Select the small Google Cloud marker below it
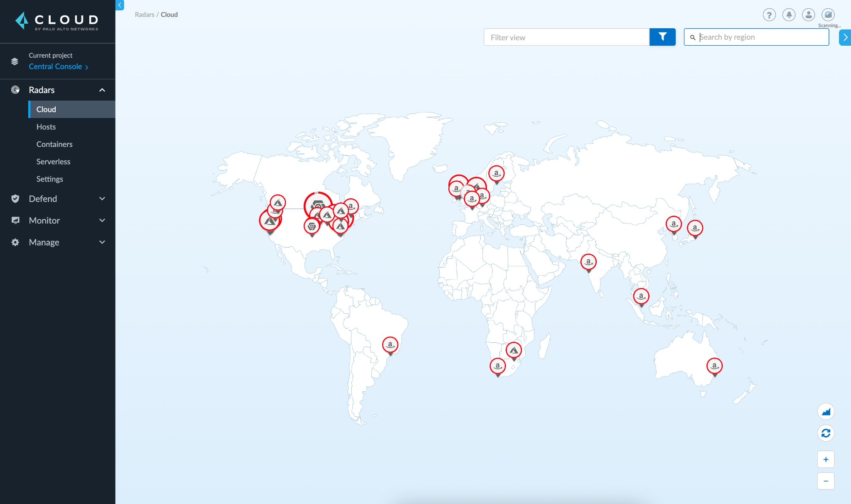851x504 pixels. (x=312, y=226)
